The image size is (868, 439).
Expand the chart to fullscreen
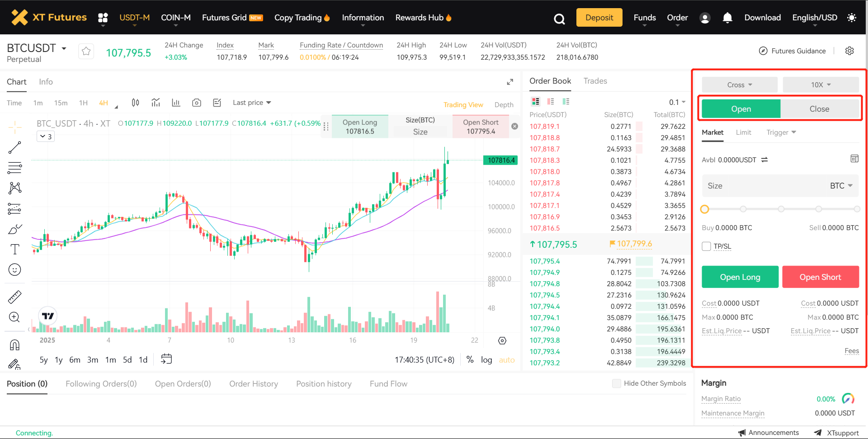pyautogui.click(x=510, y=82)
